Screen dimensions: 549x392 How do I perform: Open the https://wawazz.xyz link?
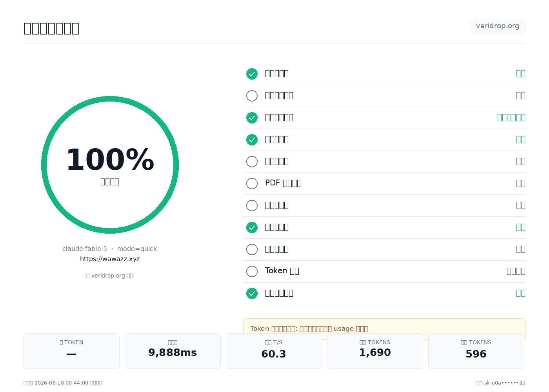(110, 259)
